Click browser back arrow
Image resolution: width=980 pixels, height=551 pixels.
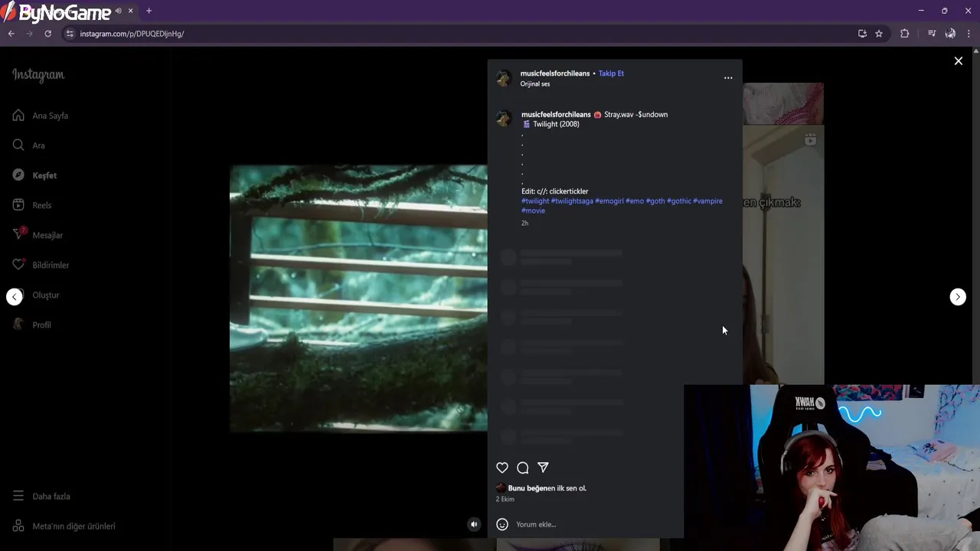(x=11, y=34)
